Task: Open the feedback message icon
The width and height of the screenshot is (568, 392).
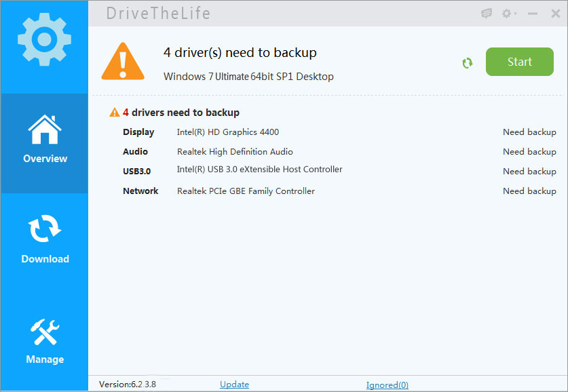Action: coord(486,14)
